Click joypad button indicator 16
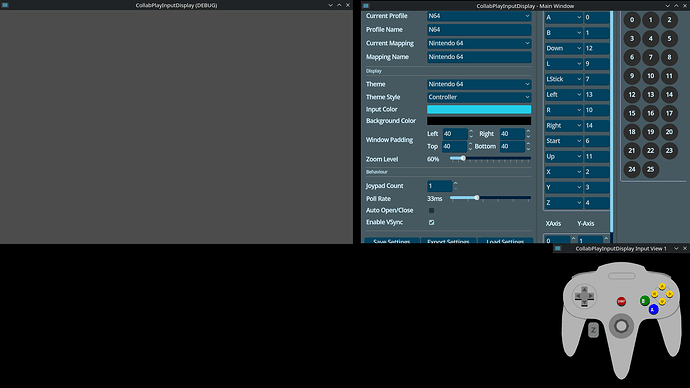The width and height of the screenshot is (690, 388). point(650,113)
